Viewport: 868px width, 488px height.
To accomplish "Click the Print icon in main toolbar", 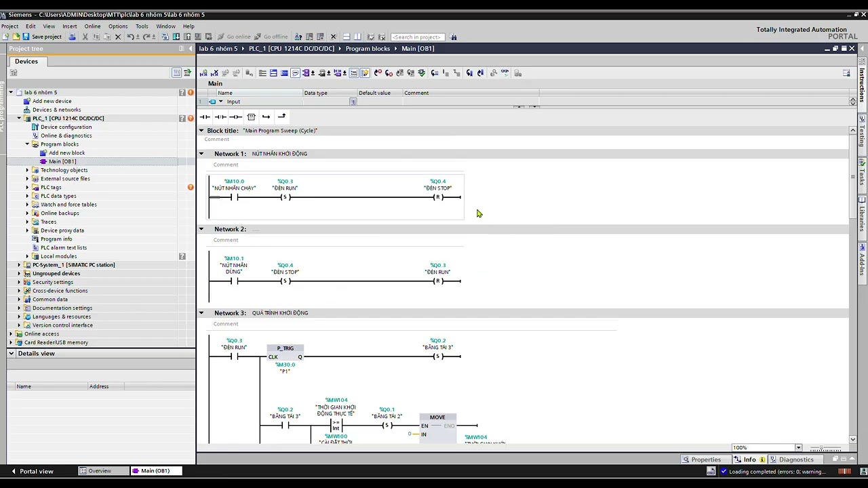I will click(x=72, y=37).
